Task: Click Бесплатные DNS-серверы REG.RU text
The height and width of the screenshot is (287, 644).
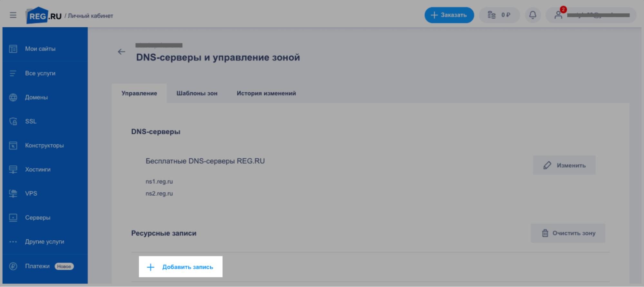Action: (205, 161)
